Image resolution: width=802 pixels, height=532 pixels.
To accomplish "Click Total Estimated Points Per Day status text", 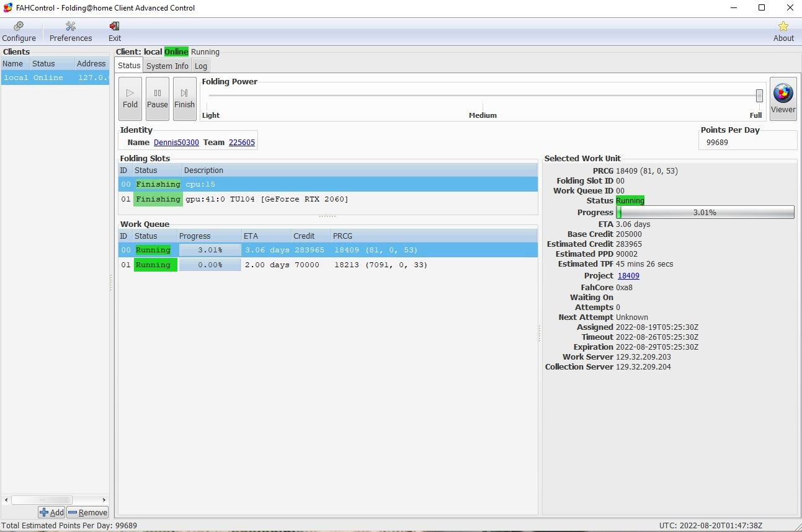I will tap(69, 526).
